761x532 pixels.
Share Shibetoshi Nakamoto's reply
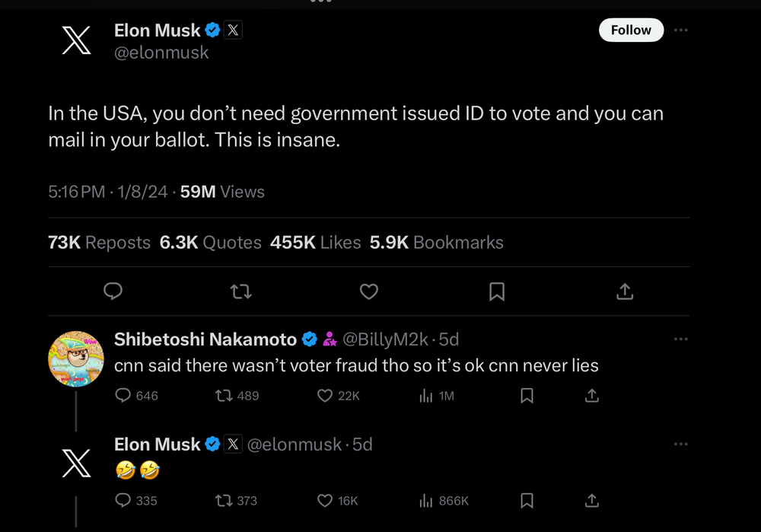tap(592, 396)
